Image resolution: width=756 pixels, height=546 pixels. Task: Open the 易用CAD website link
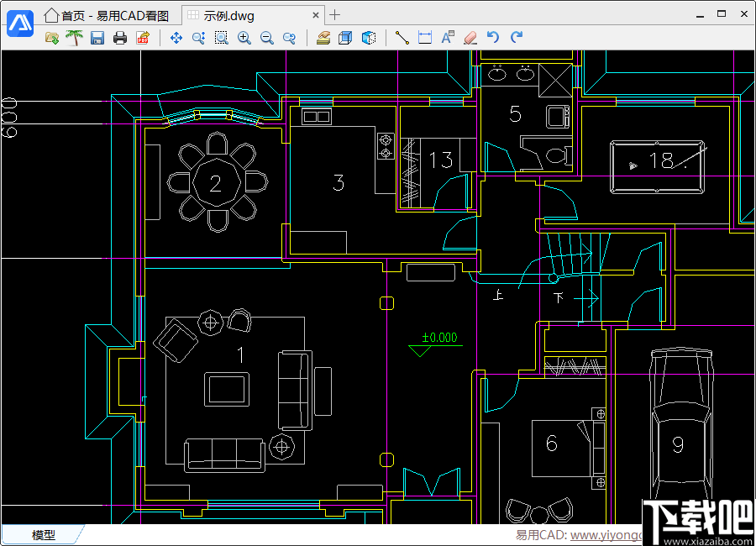(x=605, y=535)
